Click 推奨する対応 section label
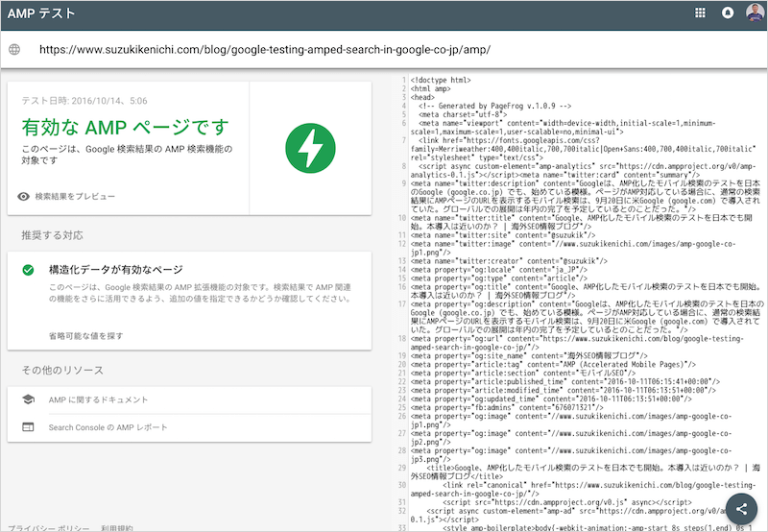Image resolution: width=768 pixels, height=532 pixels. [x=53, y=235]
